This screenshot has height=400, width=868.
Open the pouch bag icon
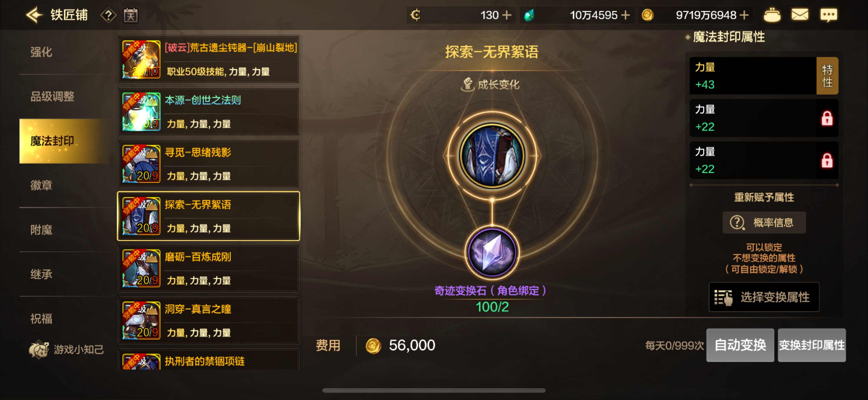(772, 15)
